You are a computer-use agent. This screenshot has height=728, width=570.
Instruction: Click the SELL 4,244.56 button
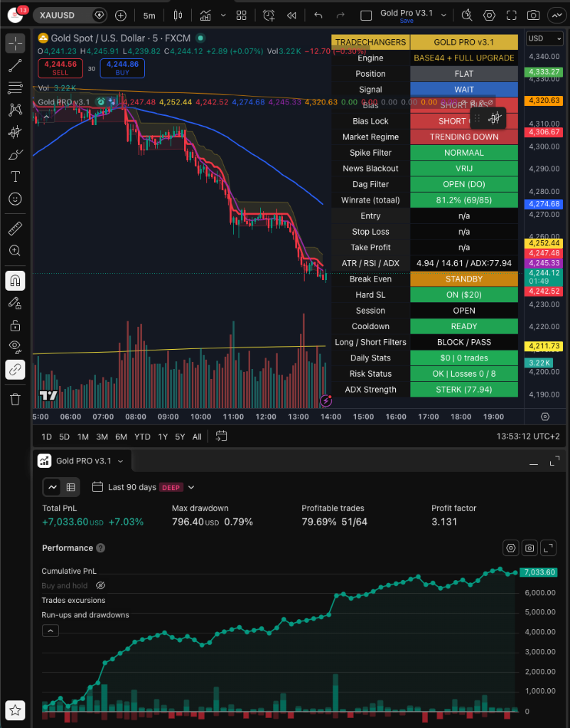tap(60, 68)
